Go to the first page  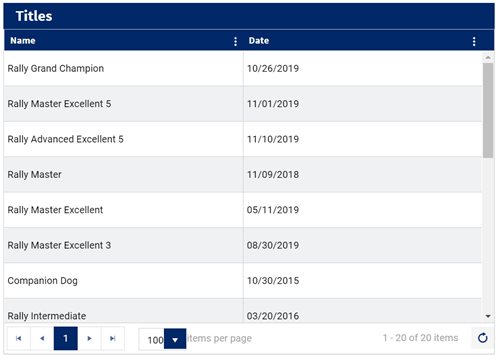click(19, 338)
